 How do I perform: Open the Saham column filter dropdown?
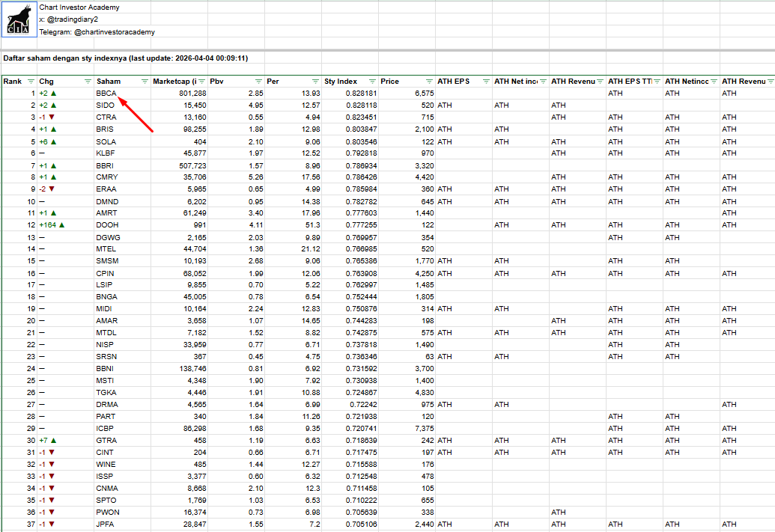coord(145,82)
